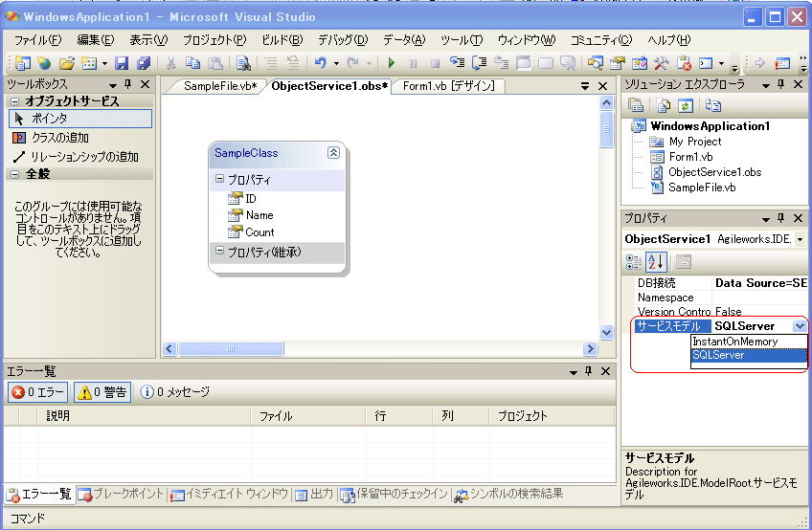Collapse the オブジェクトサービス toolbox group
This screenshot has width=812, height=530.
tap(15, 100)
